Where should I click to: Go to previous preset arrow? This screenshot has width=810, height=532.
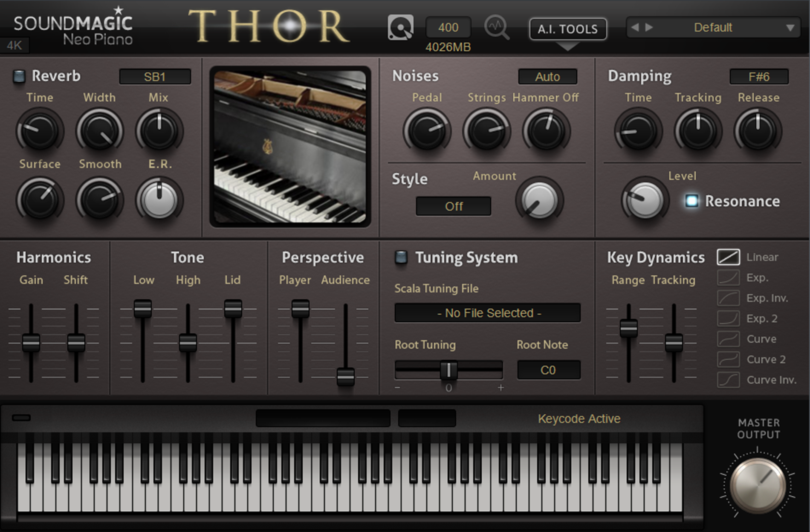(635, 27)
